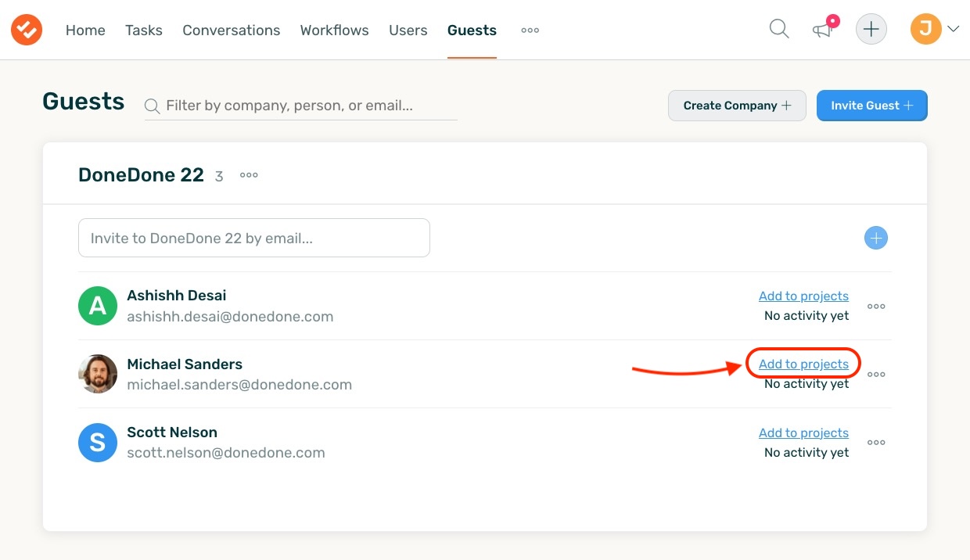Open options ellipsis for Ashishh Desai
Screen dimensions: 970x560
tap(876, 307)
